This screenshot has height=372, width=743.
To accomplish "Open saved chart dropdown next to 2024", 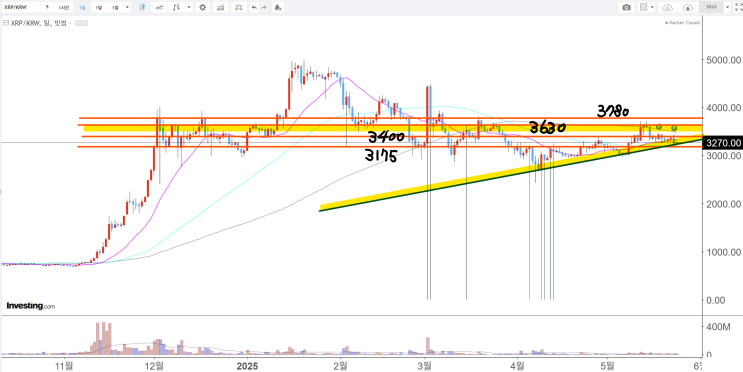I will (727, 8).
